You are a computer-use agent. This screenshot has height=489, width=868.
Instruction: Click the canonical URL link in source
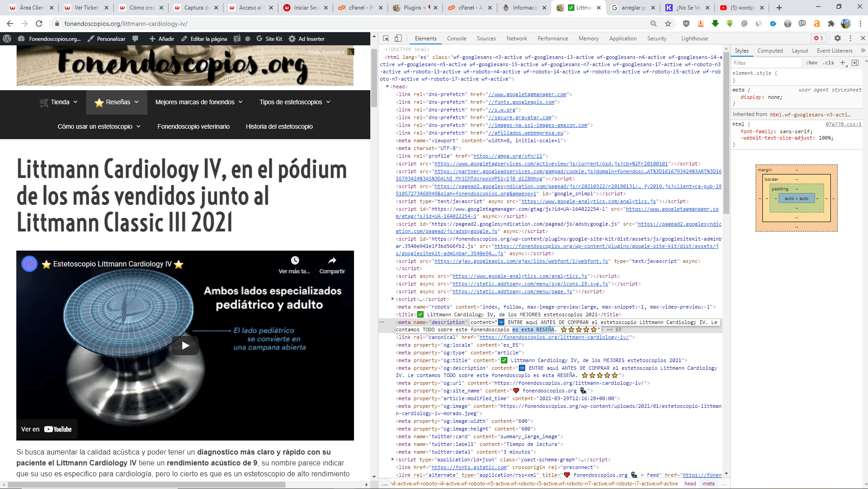[554, 337]
